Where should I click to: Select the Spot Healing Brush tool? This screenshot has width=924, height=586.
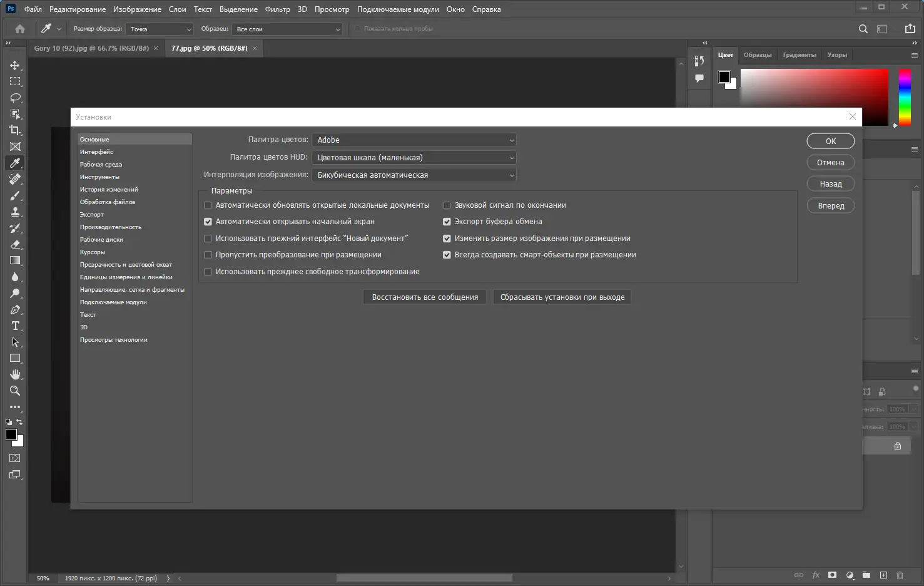tap(15, 179)
